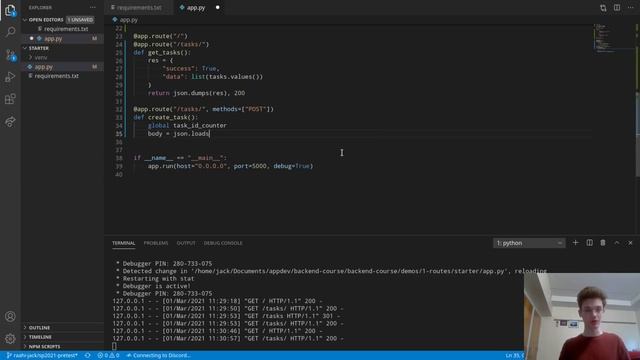Screen dimensions: 640x360
Task: Switch to the Output panel tab
Action: click(186, 243)
